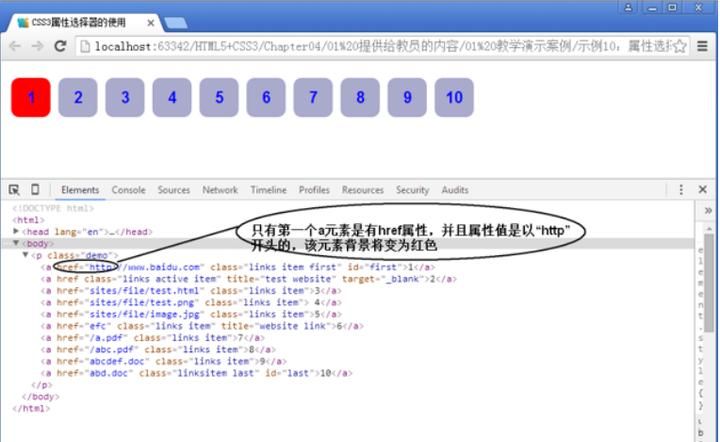
Task: Open DevTools three-dot options menu
Action: (681, 190)
